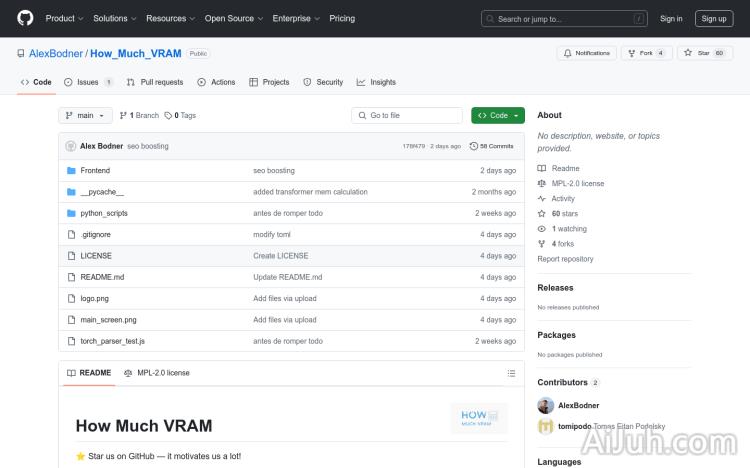Expand the Solutions navigation menu

point(114,18)
